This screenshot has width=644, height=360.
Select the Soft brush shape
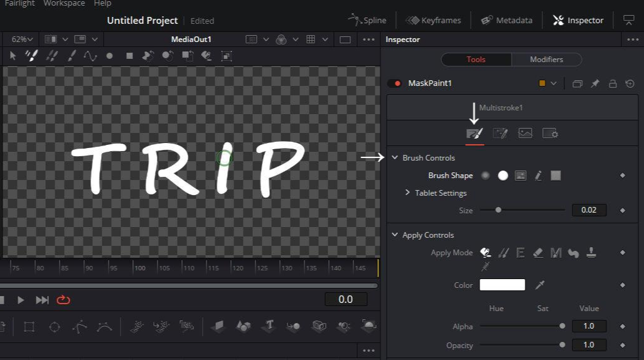pyautogui.click(x=485, y=176)
